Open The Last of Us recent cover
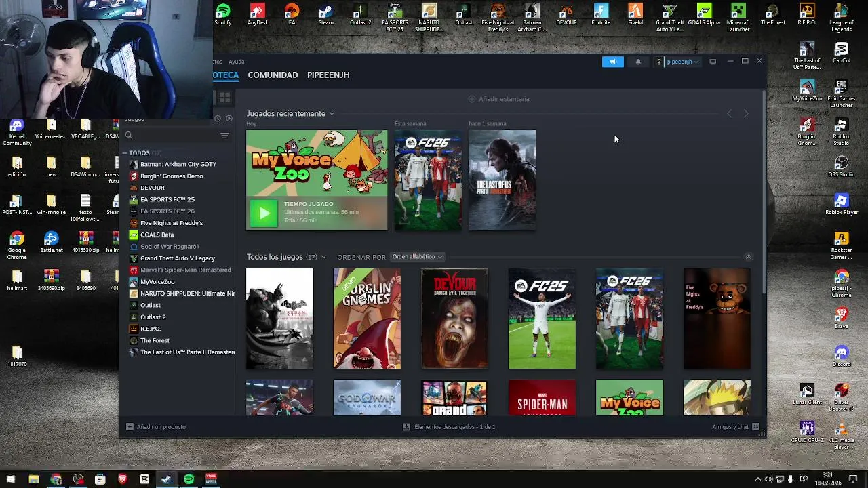The width and height of the screenshot is (868, 488). pyautogui.click(x=502, y=180)
